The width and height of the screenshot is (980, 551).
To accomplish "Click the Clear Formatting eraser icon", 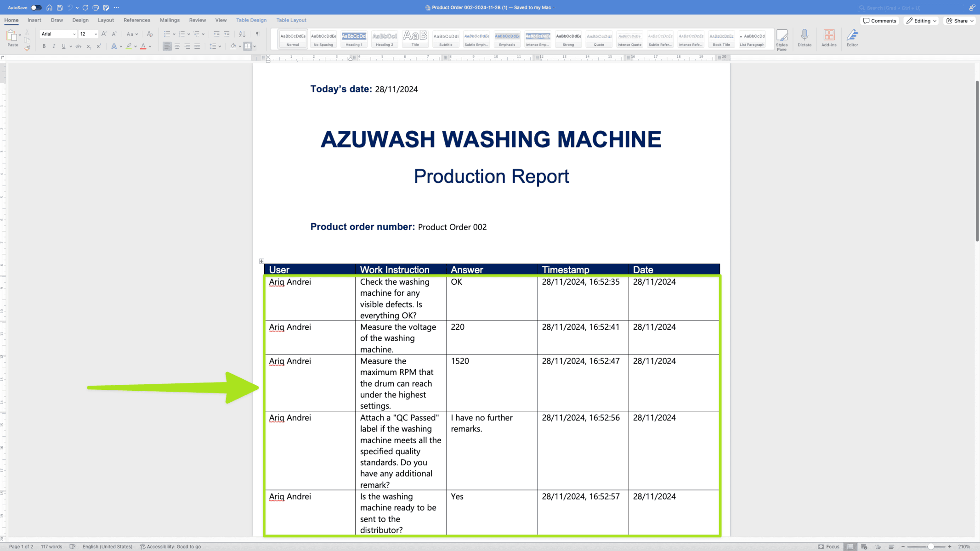I will tap(149, 34).
